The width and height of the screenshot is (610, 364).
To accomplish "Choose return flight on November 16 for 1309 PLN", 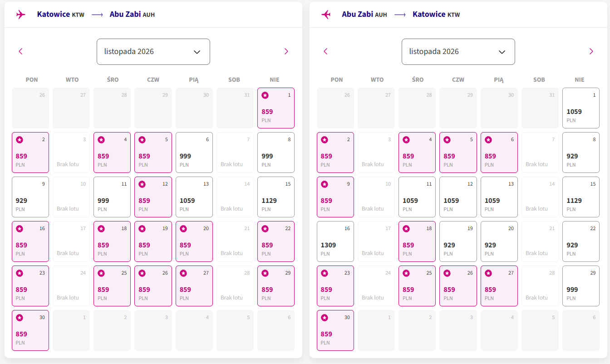I will coord(335,241).
